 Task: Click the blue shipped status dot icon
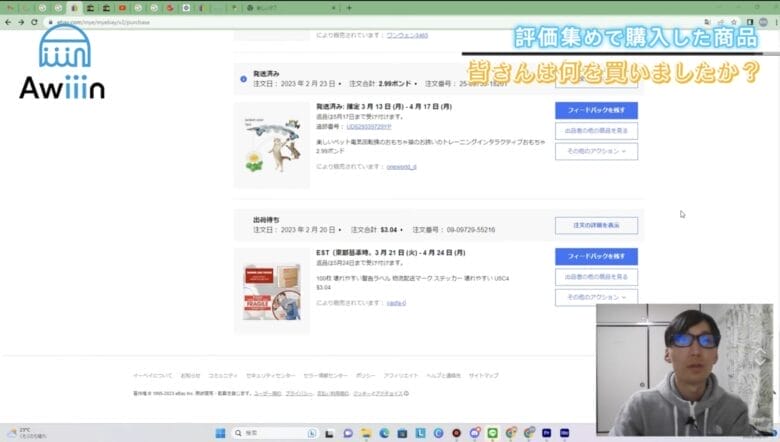click(243, 79)
